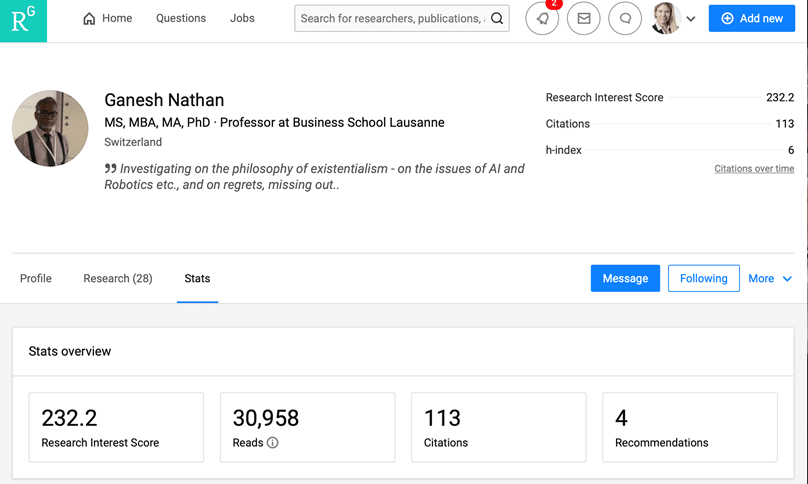Image resolution: width=808 pixels, height=484 pixels.
Task: Focus the researcher search field
Action: (x=391, y=19)
